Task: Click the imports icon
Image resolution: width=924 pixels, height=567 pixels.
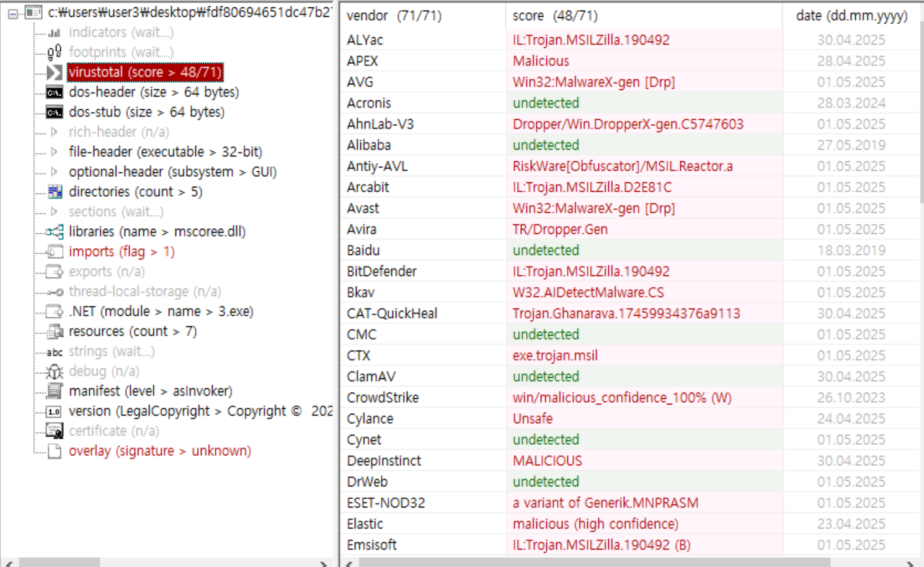Action: tap(55, 251)
